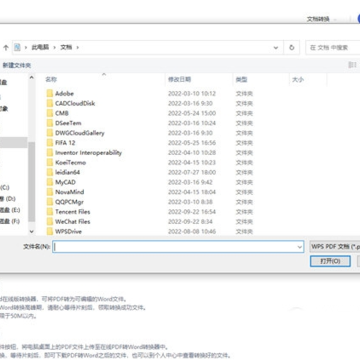360x360 pixels.
Task: Select the KoeiTecmo folder icon
Action: pos(50,162)
